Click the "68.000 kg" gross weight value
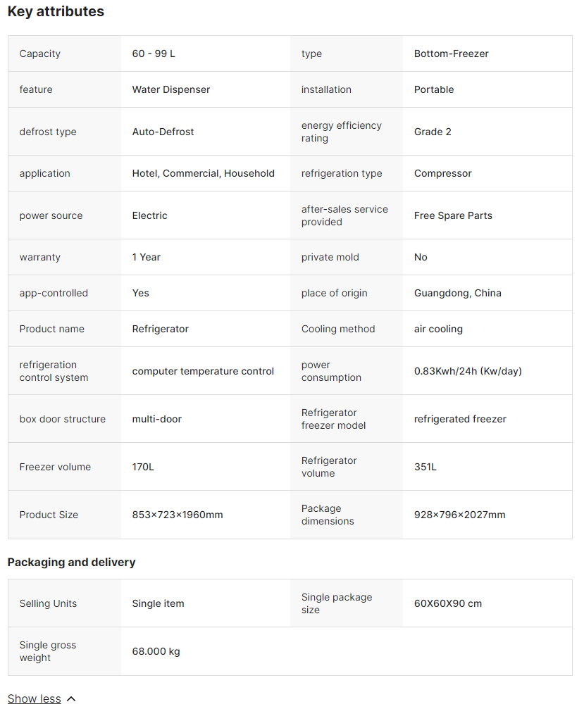The height and width of the screenshot is (728, 584). point(156,652)
